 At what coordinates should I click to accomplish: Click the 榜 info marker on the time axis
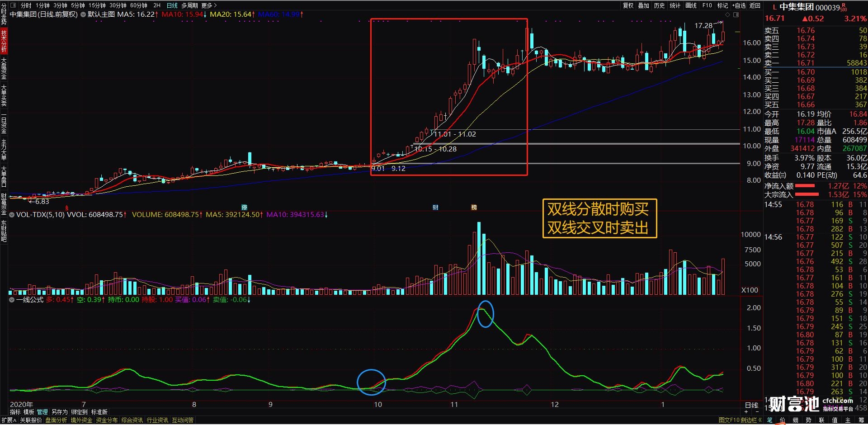pyautogui.click(x=474, y=208)
